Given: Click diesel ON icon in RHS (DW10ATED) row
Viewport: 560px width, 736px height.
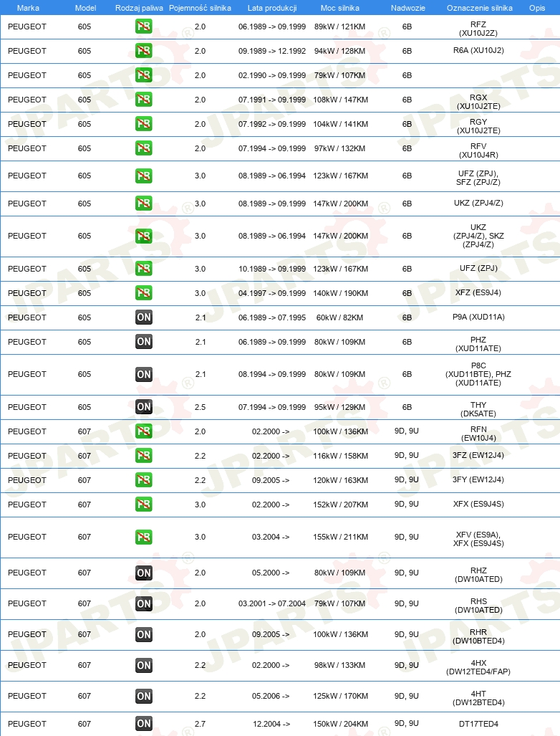Looking at the screenshot, I should click(143, 603).
